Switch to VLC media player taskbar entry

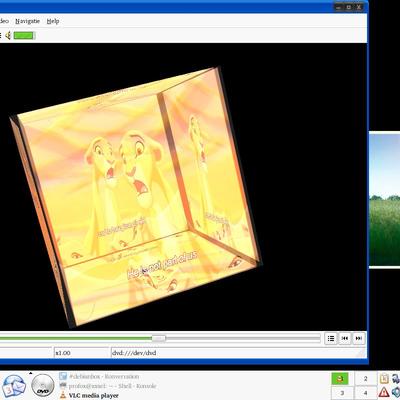pos(89,395)
